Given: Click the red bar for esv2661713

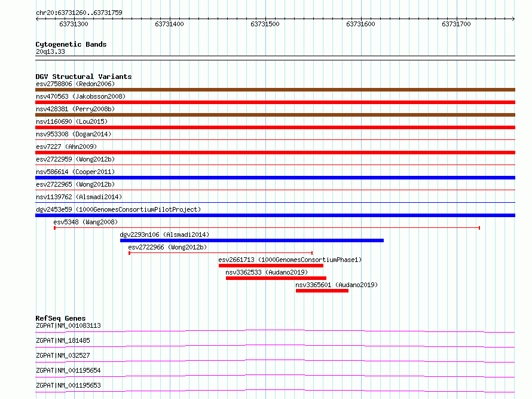Looking at the screenshot, I should tap(271, 266).
